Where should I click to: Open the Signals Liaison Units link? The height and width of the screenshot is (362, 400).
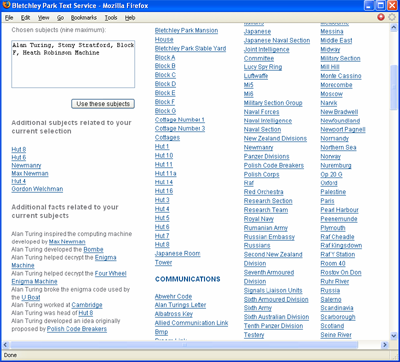click(x=273, y=290)
